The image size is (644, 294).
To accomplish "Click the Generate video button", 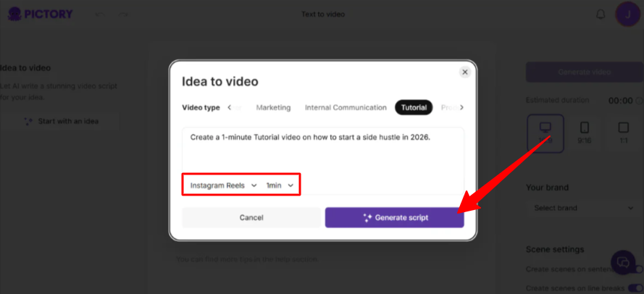I will pos(584,72).
